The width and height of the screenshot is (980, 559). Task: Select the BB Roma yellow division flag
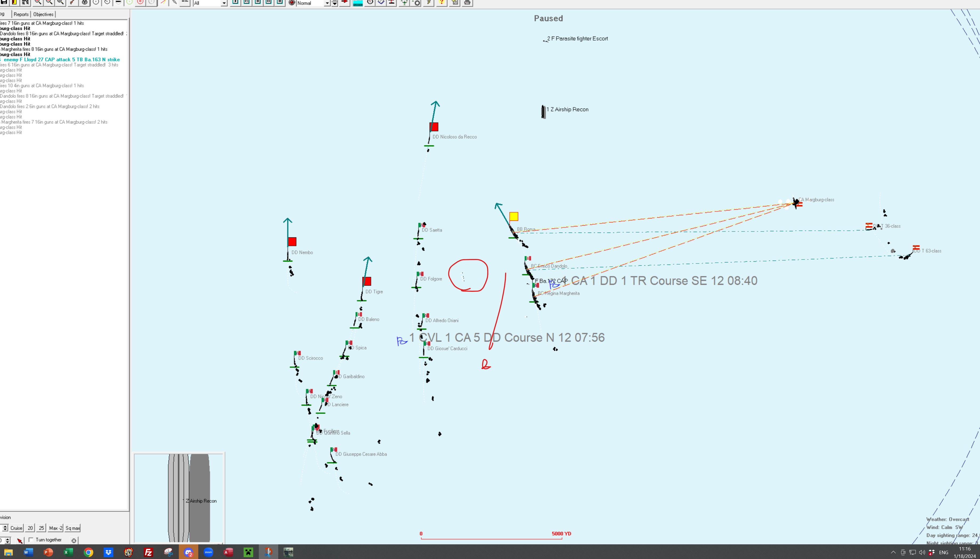point(514,217)
